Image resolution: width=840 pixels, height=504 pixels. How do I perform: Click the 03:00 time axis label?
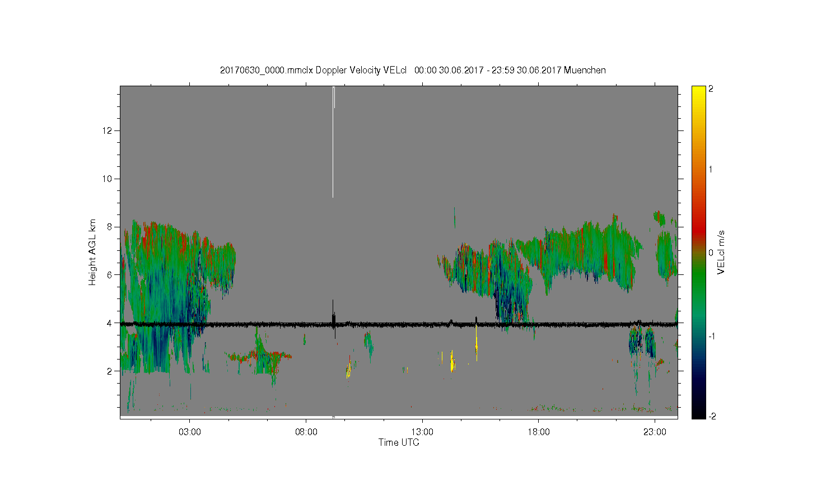(x=190, y=432)
